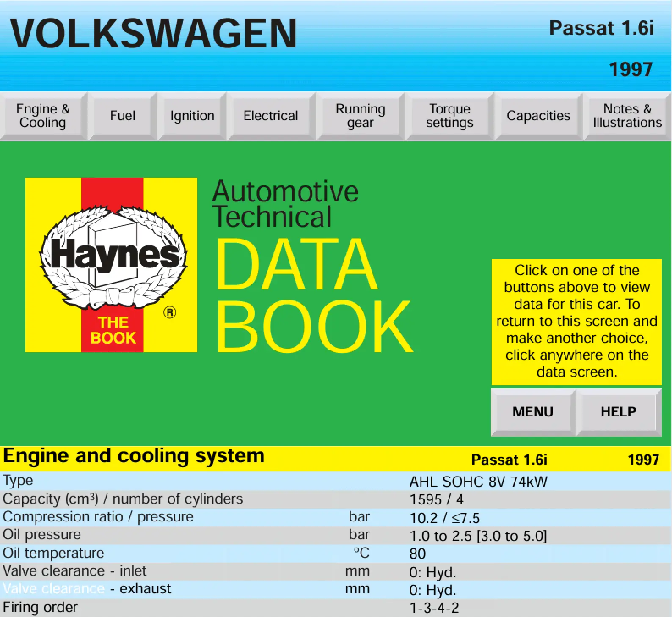This screenshot has height=617, width=672.
Task: View the Running gear tab
Action: tap(360, 116)
